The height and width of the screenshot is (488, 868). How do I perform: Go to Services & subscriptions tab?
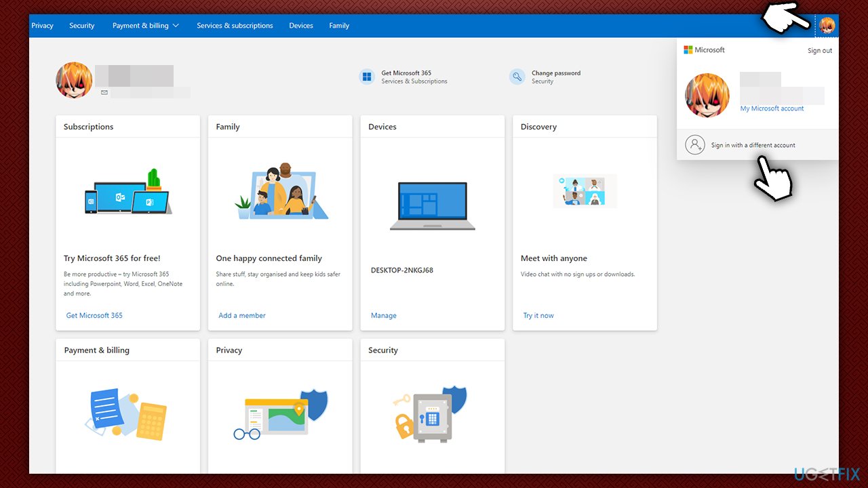[235, 26]
